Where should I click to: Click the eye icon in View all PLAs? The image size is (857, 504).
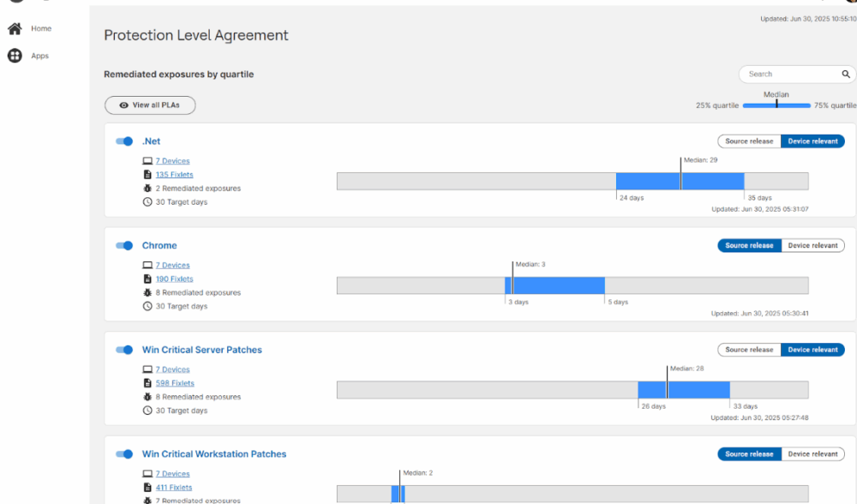tap(124, 105)
